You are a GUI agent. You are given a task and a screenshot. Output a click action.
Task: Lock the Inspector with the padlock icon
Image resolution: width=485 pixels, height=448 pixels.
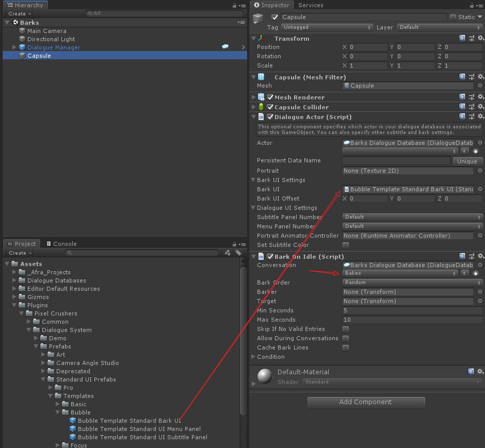pos(473,5)
